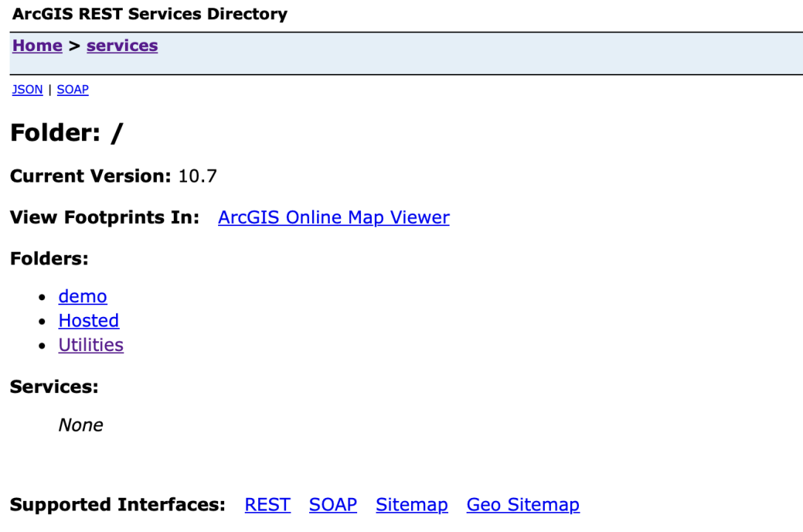Click the 'View Footprints In:' label
Viewport: 803px width, 532px height.
[104, 217]
